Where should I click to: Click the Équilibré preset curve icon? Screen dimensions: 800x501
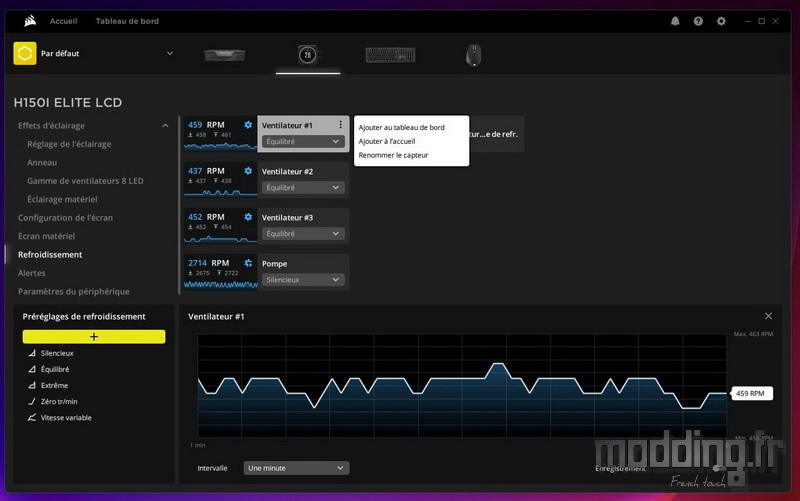(x=32, y=369)
